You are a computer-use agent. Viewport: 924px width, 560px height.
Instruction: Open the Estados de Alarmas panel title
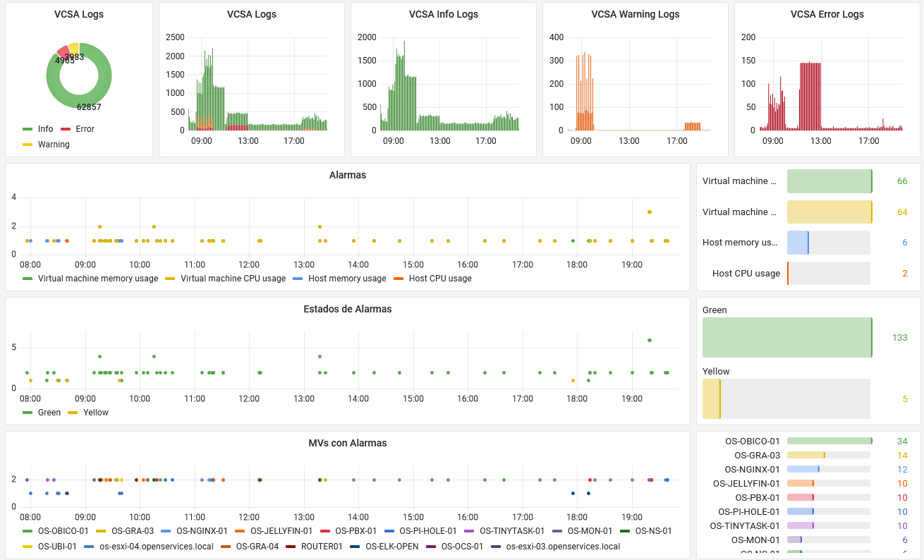pos(347,309)
